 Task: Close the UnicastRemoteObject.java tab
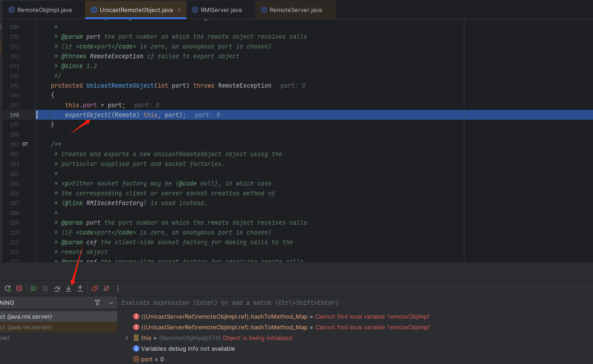click(x=179, y=10)
